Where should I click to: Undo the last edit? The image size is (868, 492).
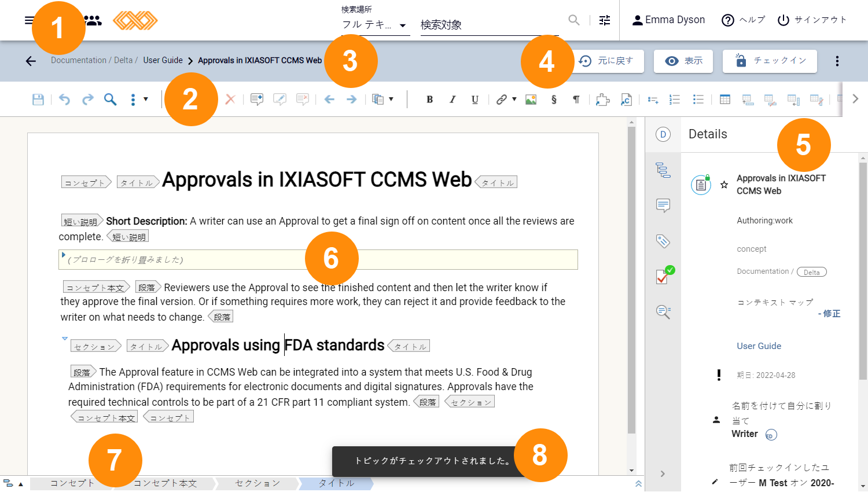pyautogui.click(x=64, y=100)
